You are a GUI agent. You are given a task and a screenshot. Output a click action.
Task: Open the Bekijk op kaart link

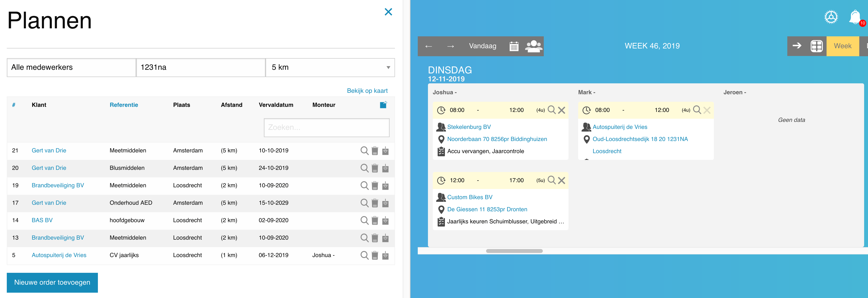[367, 91]
